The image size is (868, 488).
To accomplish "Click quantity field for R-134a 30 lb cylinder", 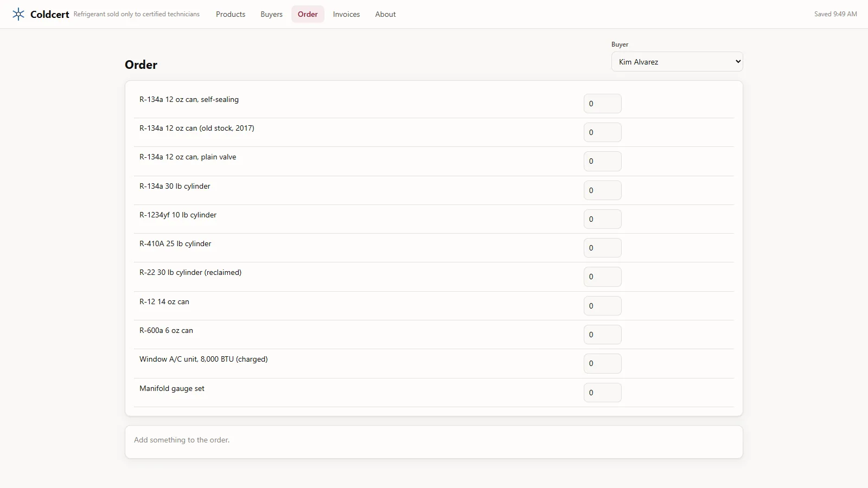I will 602,190.
